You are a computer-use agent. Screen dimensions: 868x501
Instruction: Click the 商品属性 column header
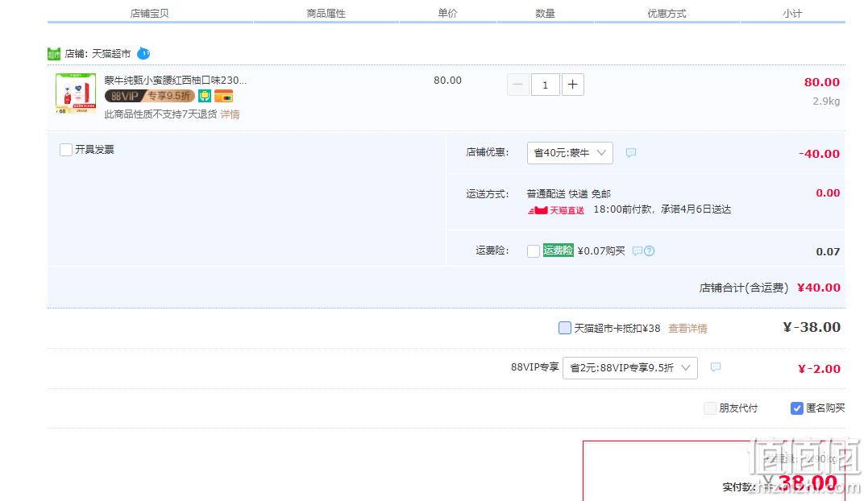(x=326, y=13)
